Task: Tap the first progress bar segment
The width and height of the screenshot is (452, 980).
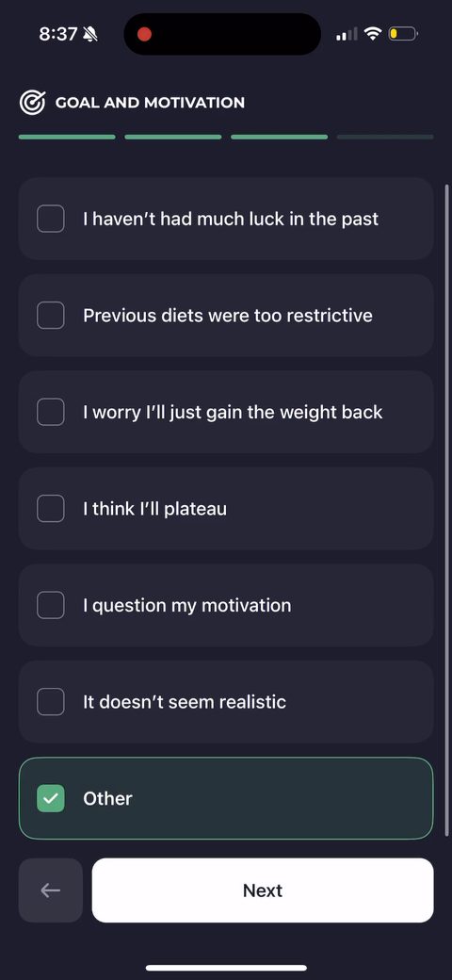Action: click(67, 137)
